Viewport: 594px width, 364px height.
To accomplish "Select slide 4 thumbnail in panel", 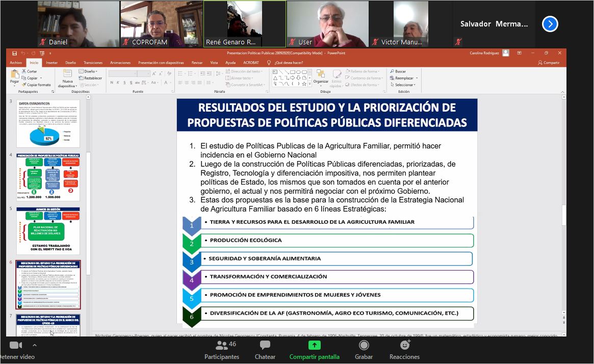I will coord(48,176).
